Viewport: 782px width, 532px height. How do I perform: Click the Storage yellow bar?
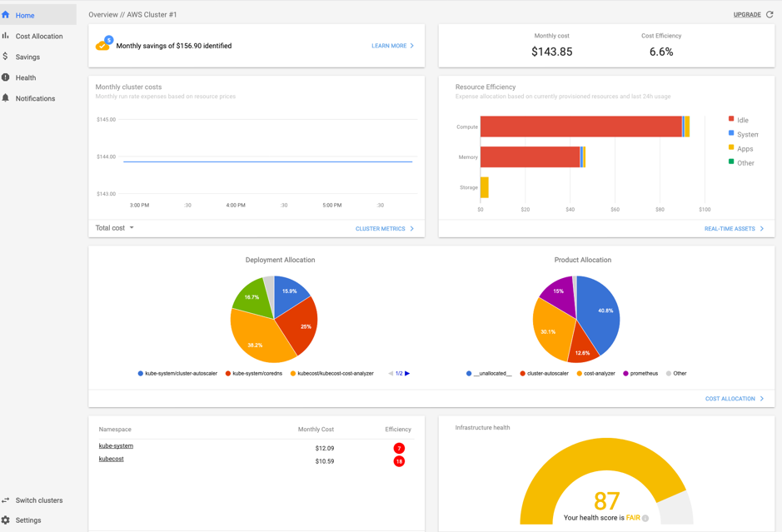point(484,187)
